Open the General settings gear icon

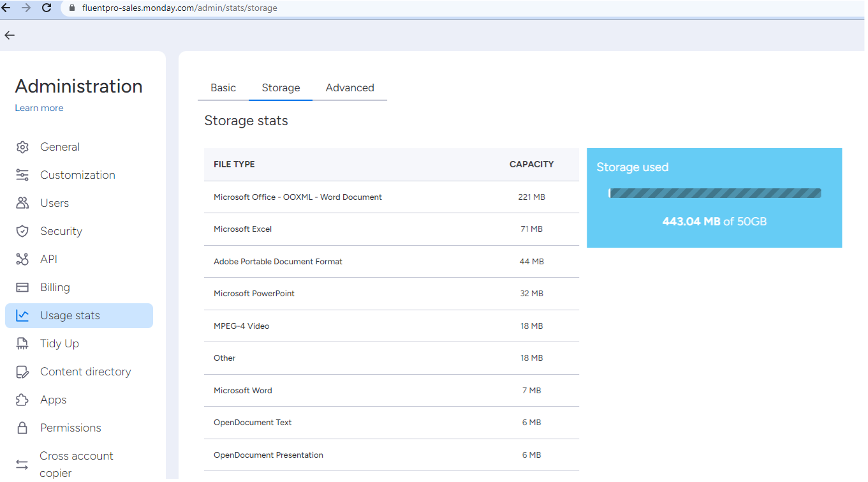22,146
